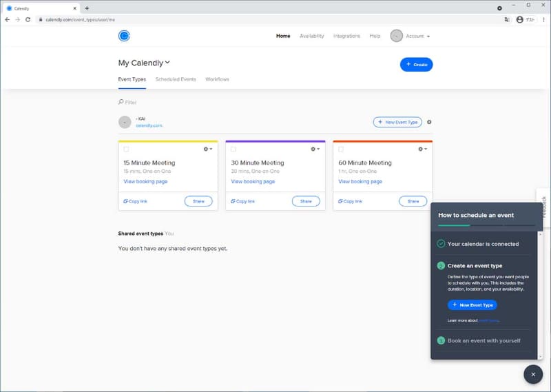Open the 30 Minute Meeting gear dropdown

tap(315, 149)
